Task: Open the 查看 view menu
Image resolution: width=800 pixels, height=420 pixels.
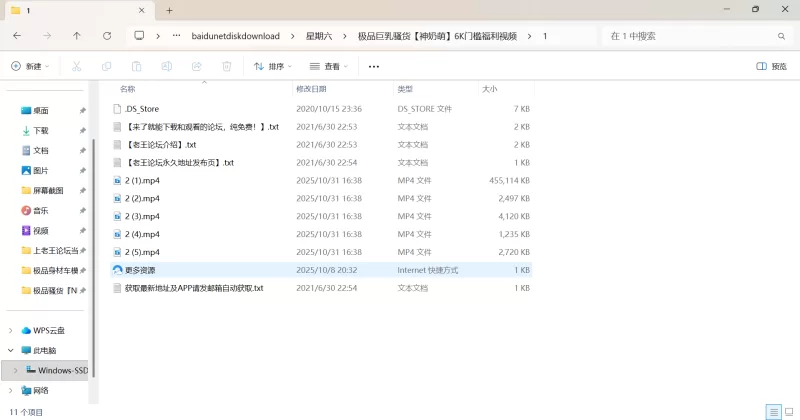Action: click(x=330, y=67)
